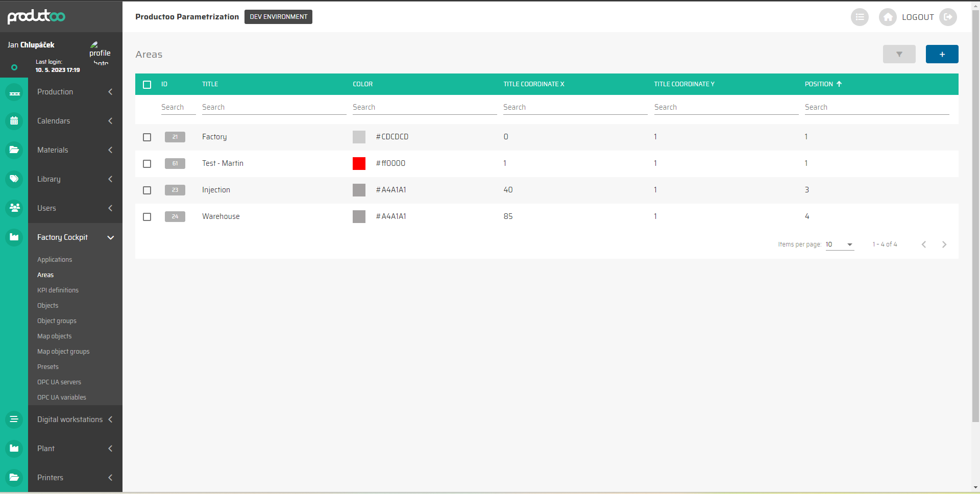Click the Title column search field
Image resolution: width=980 pixels, height=494 pixels.
point(274,107)
